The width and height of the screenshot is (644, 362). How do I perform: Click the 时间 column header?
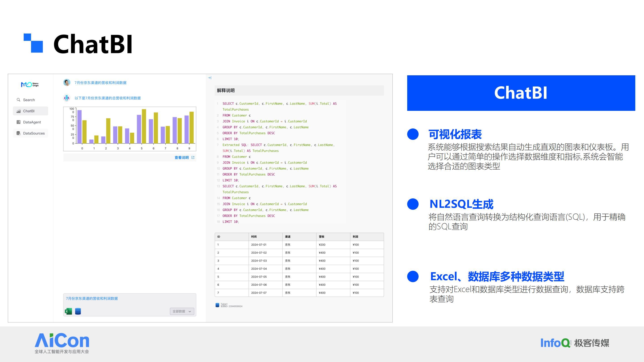[x=265, y=237]
